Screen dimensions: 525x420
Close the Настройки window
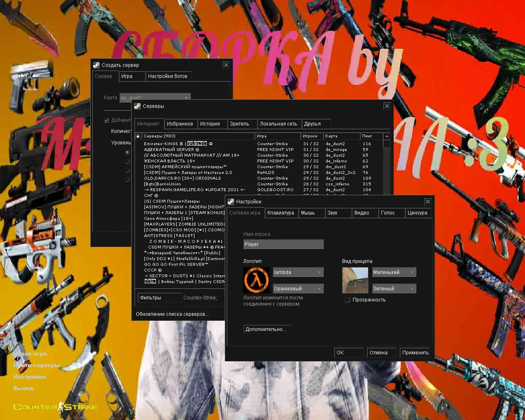click(428, 201)
